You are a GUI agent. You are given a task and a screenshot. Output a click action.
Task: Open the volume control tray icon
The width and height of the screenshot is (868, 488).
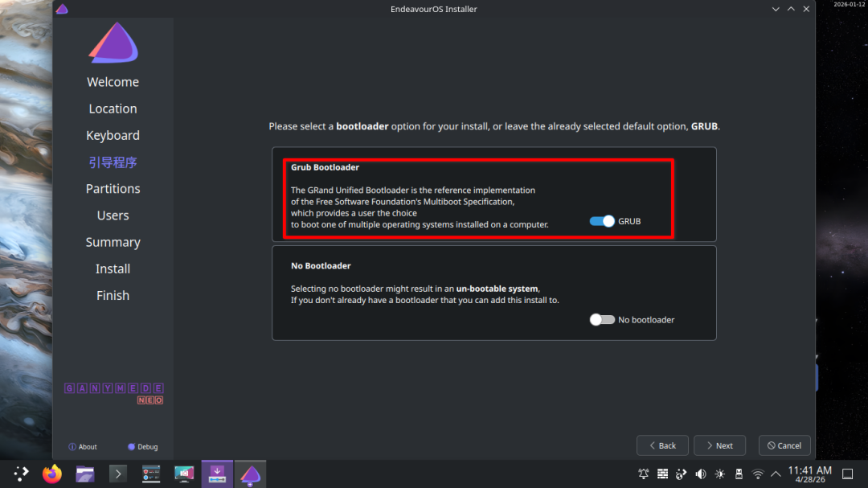701,474
